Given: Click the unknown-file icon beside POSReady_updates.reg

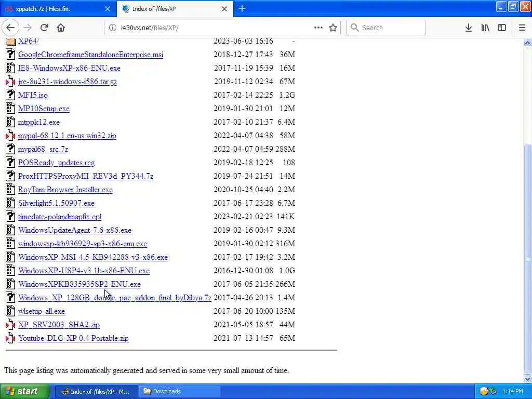Looking at the screenshot, I should [x=10, y=162].
